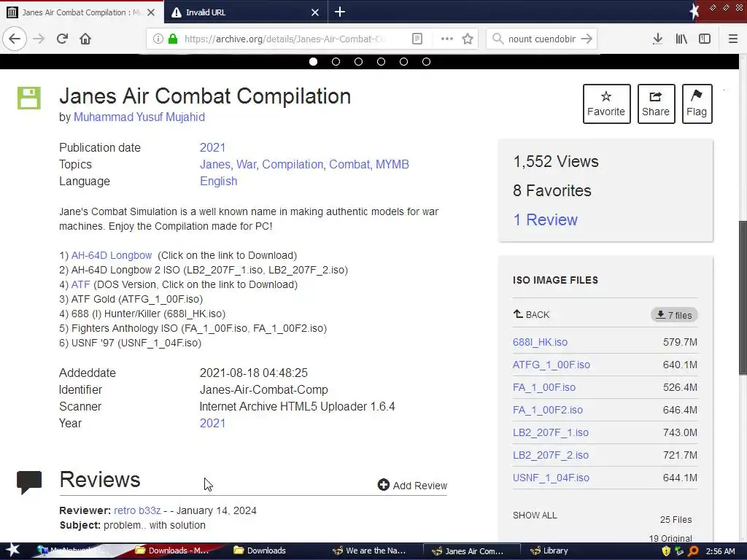This screenshot has width=747, height=560.
Task: Click the archive.org address bar URL
Action: (x=286, y=39)
